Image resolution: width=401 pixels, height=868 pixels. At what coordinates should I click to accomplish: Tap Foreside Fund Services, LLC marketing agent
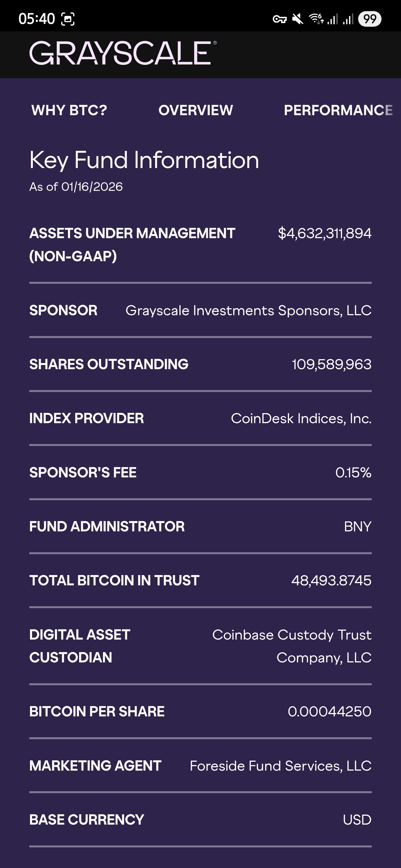coord(280,766)
